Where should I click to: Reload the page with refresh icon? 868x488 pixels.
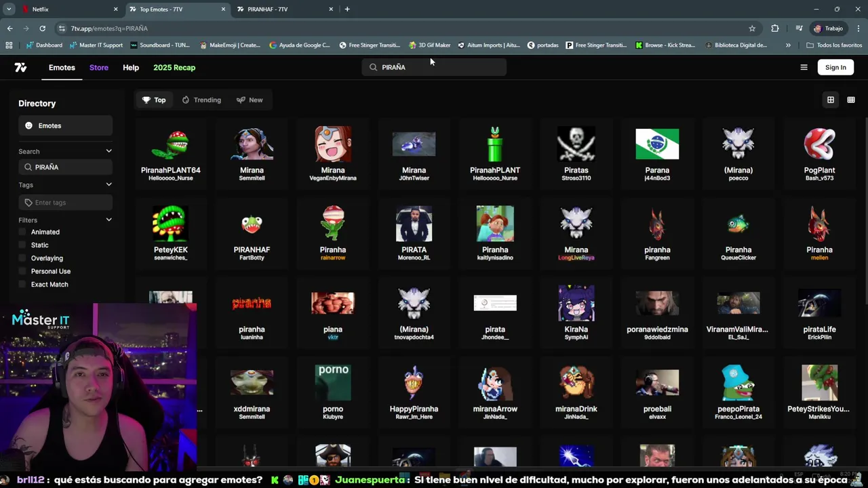pyautogui.click(x=42, y=28)
